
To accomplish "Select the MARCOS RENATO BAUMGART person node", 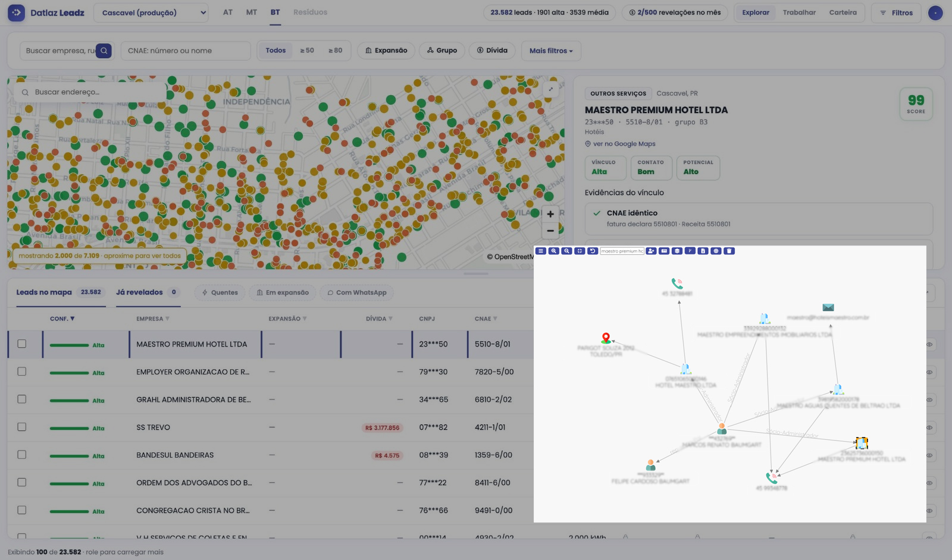I will pyautogui.click(x=722, y=429).
